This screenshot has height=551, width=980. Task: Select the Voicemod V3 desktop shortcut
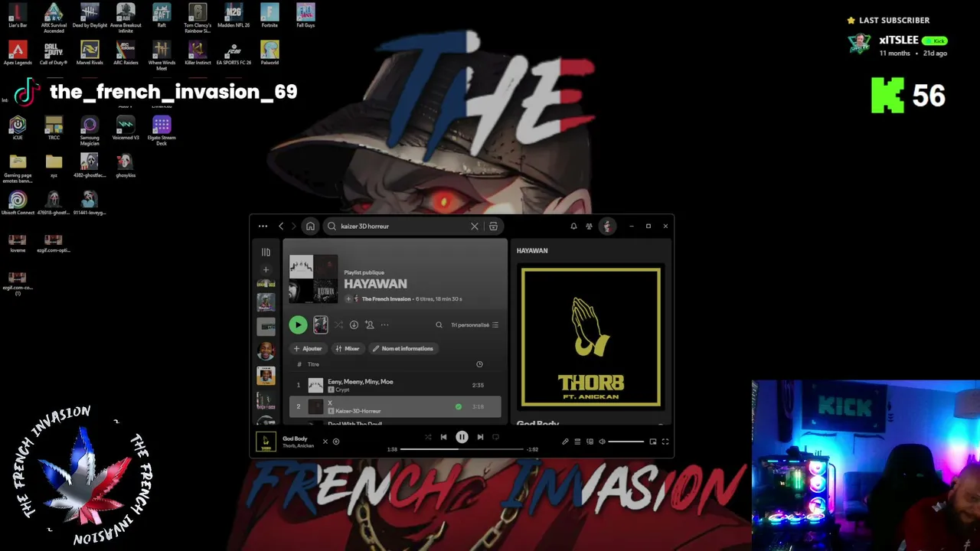tap(126, 128)
